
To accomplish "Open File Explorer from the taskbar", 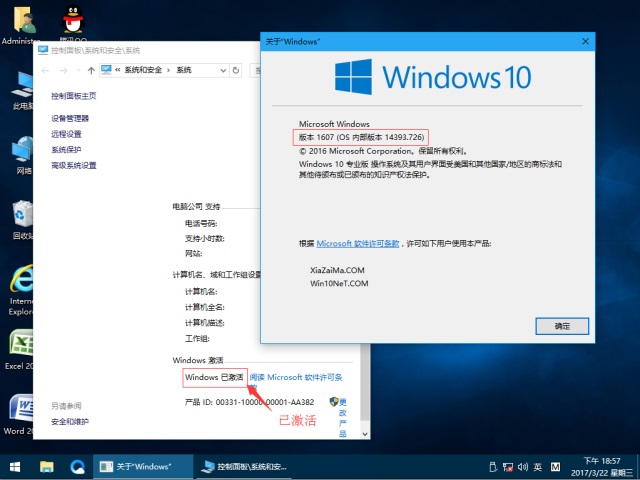I will coord(46,467).
